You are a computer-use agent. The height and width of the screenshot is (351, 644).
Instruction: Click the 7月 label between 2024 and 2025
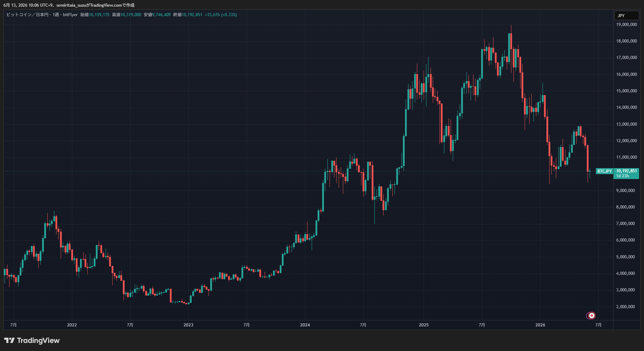363,325
